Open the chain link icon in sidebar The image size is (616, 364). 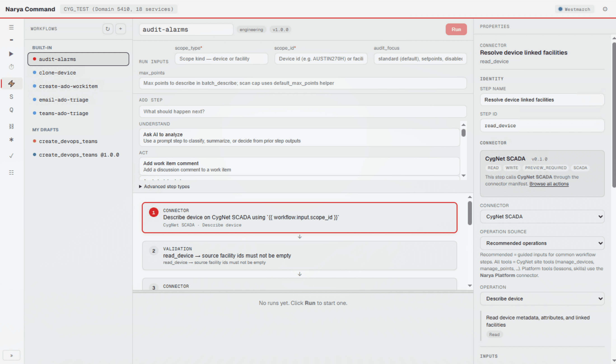point(11,126)
